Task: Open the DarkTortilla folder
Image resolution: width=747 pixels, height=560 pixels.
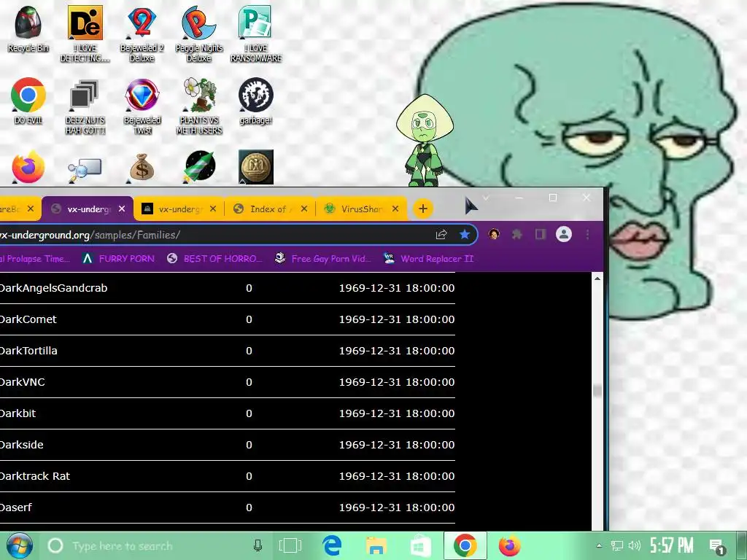Action: 28,351
